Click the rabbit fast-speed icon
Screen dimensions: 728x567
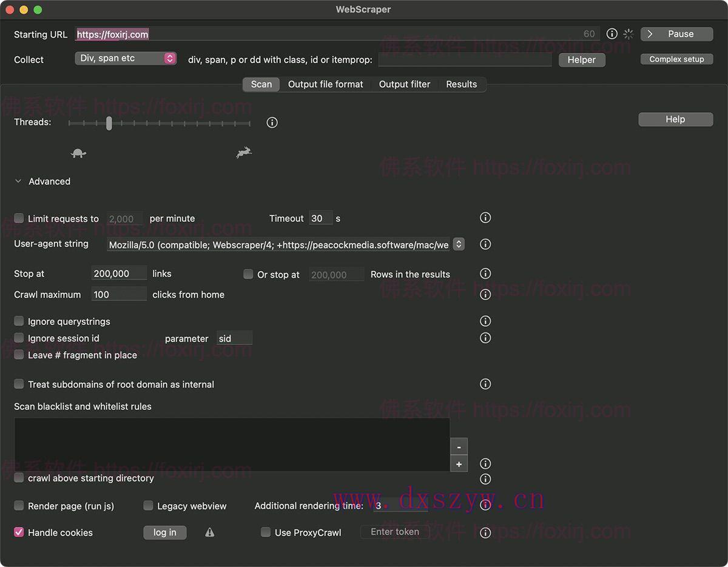point(244,152)
